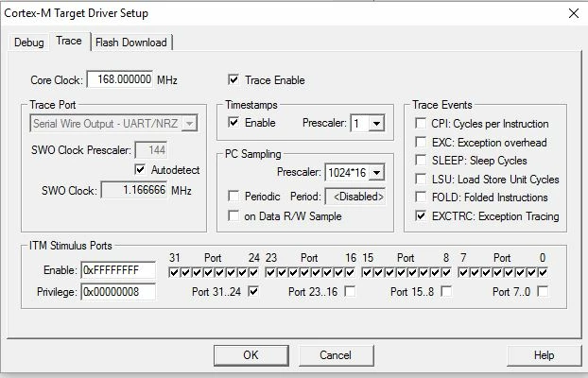Viewport: 588px width, 378px height.
Task: Enable LSU: Load Store Unit Cycles
Action: tap(421, 179)
